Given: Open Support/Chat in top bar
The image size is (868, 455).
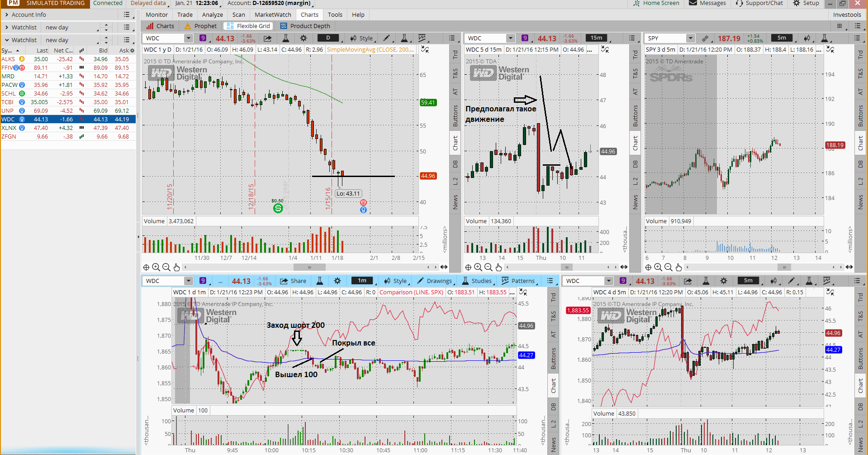Looking at the screenshot, I should 759,3.
